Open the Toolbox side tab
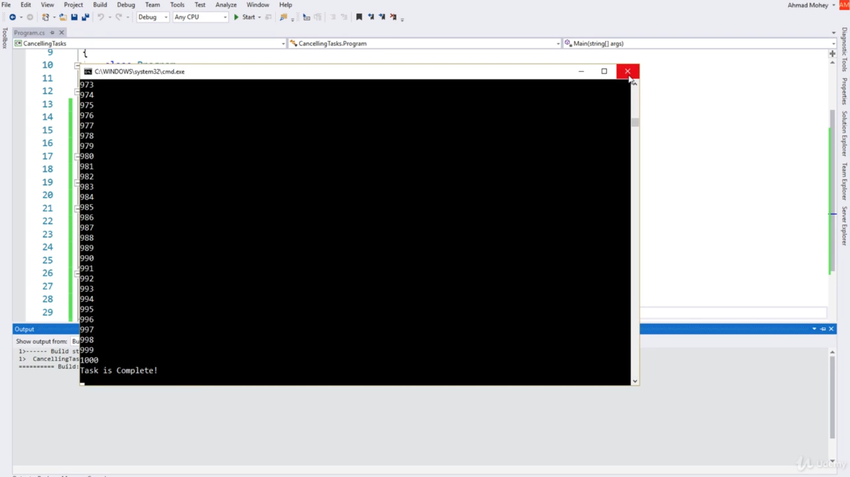Screen dimensions: 850x477 (4, 38)
